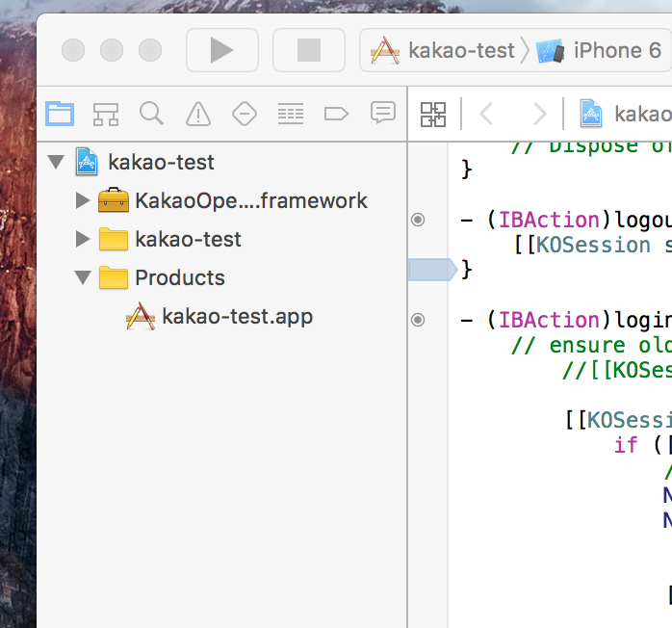The width and height of the screenshot is (672, 628).
Task: Toggle the blue breakpoint in the gutter
Action: (x=432, y=270)
